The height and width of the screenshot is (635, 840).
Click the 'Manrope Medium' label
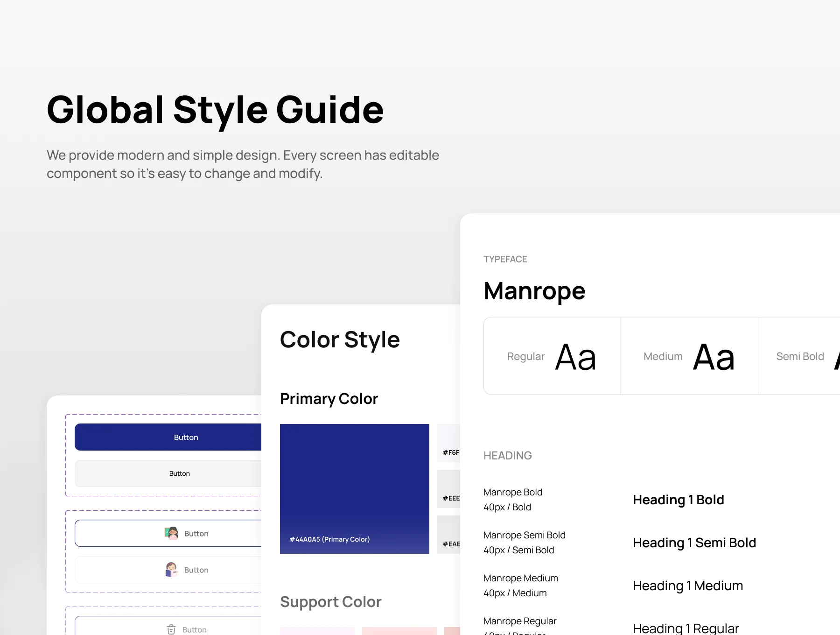tap(521, 578)
